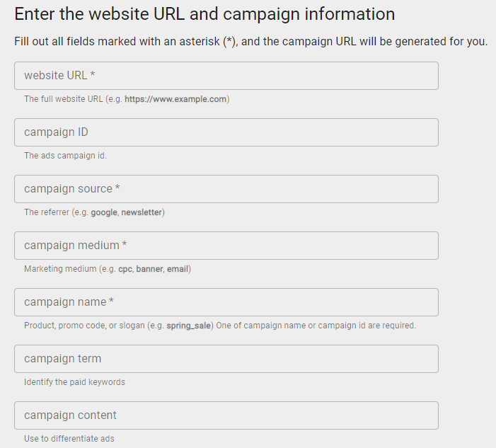The height and width of the screenshot is (448, 496).
Task: Click the bold 'google' referrer example
Action: [104, 212]
